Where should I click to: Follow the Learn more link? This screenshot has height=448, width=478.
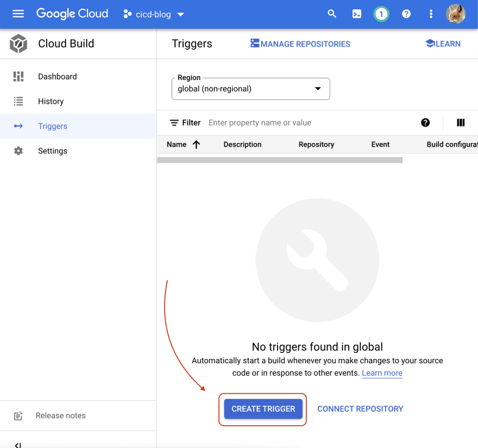coord(382,373)
